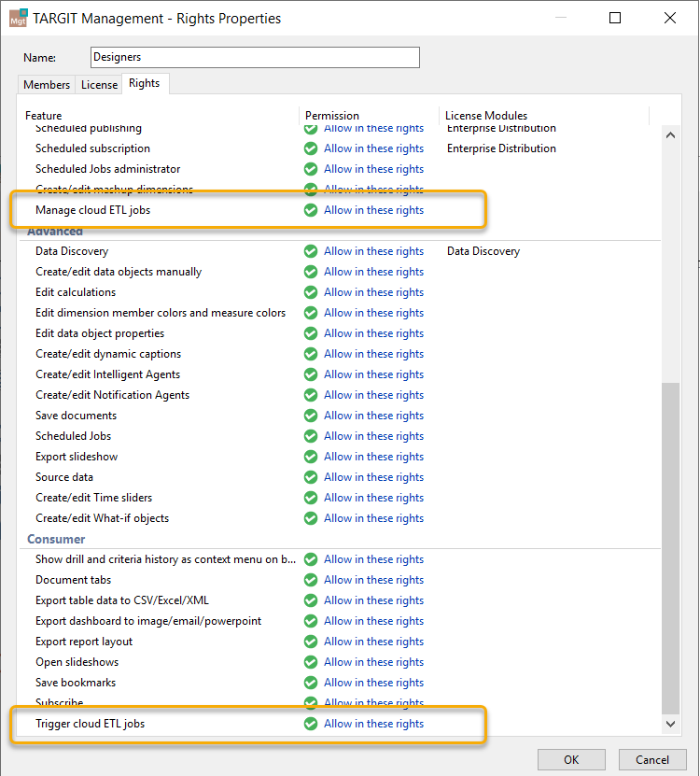Click green check icon for Document tabs
The height and width of the screenshot is (776, 700).
(311, 580)
